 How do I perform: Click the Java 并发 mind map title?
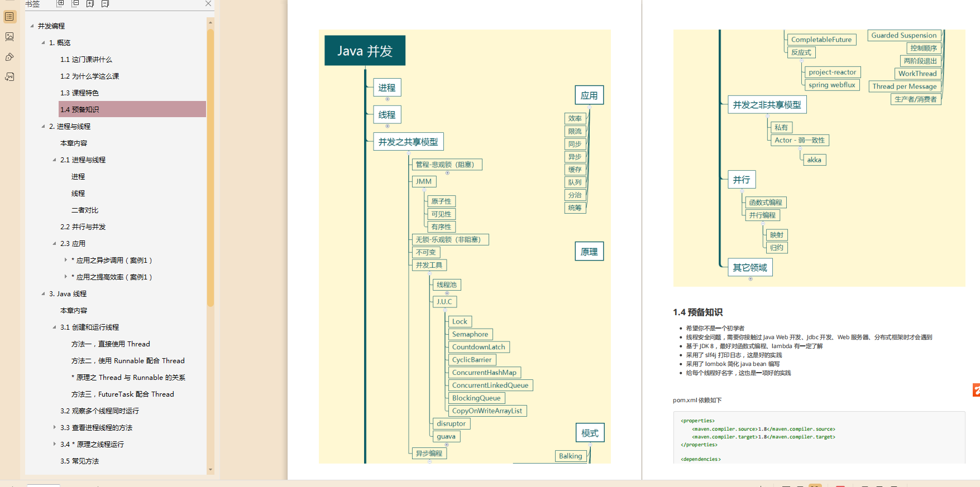coord(365,51)
